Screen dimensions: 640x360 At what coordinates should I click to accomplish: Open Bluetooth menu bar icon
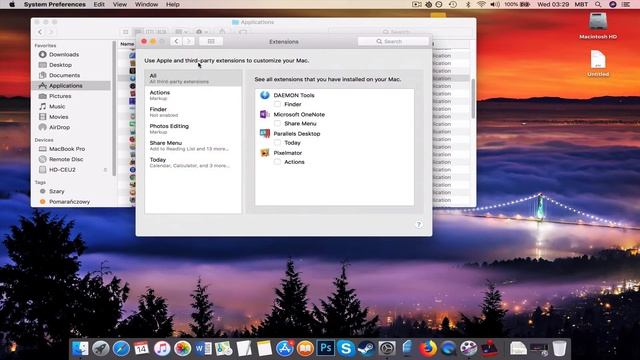pyautogui.click(x=468, y=4)
